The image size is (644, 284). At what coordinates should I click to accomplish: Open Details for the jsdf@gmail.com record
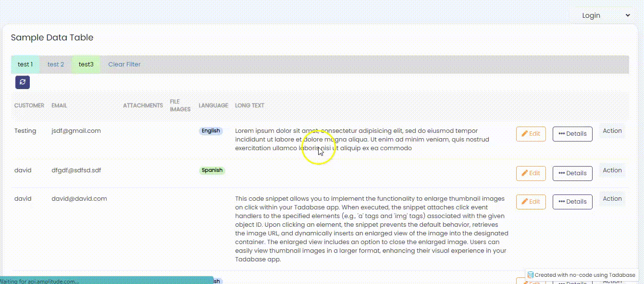click(x=572, y=134)
